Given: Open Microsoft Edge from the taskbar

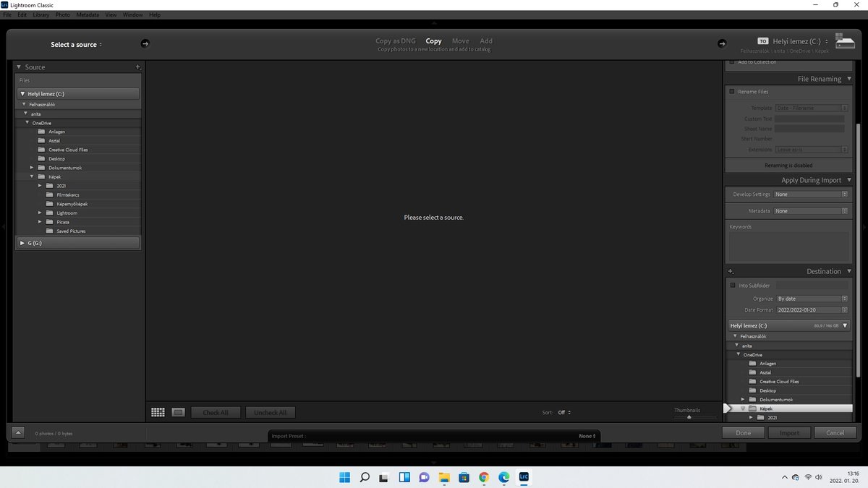Looking at the screenshot, I should [x=504, y=477].
